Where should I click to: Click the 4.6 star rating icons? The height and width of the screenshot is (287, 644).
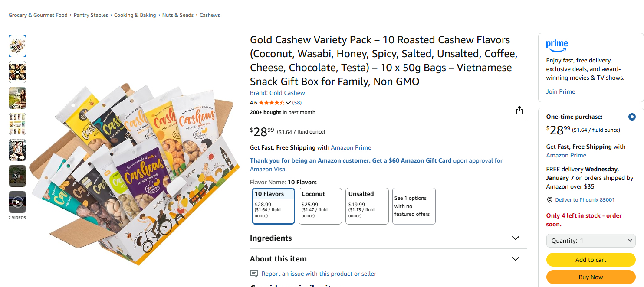tap(272, 103)
